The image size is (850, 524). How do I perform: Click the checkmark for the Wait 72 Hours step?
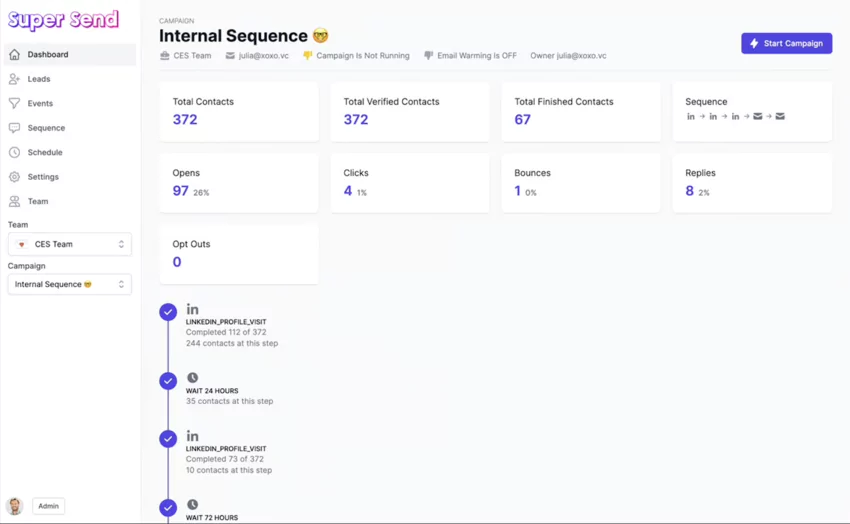tap(168, 508)
